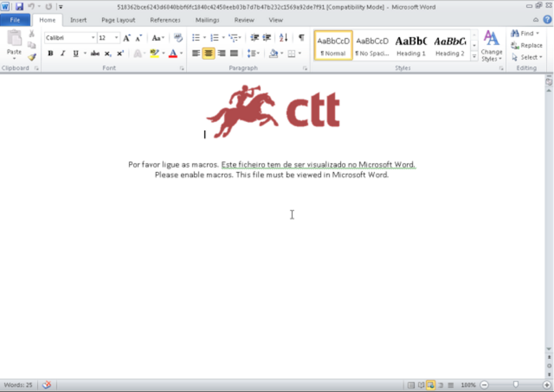Click the Select button in Editing
Screen dimensions: 554x392
[x=527, y=57]
